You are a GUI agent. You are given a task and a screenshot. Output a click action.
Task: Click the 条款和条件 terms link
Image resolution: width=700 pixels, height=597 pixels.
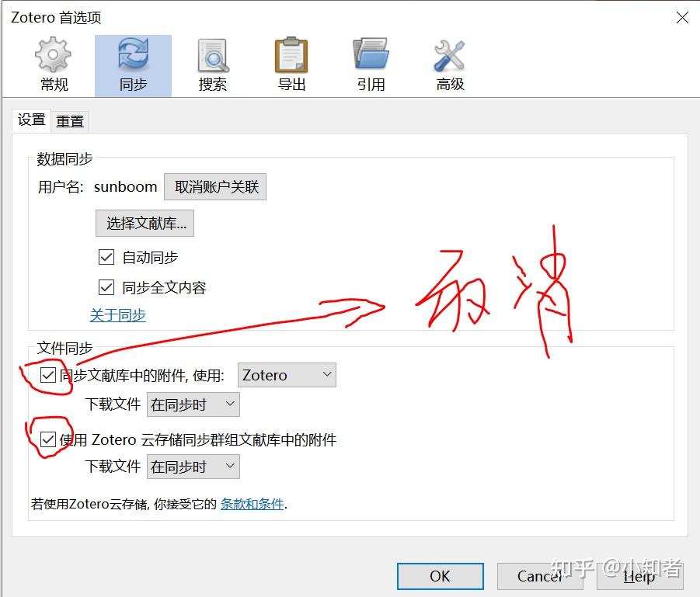pos(252,503)
